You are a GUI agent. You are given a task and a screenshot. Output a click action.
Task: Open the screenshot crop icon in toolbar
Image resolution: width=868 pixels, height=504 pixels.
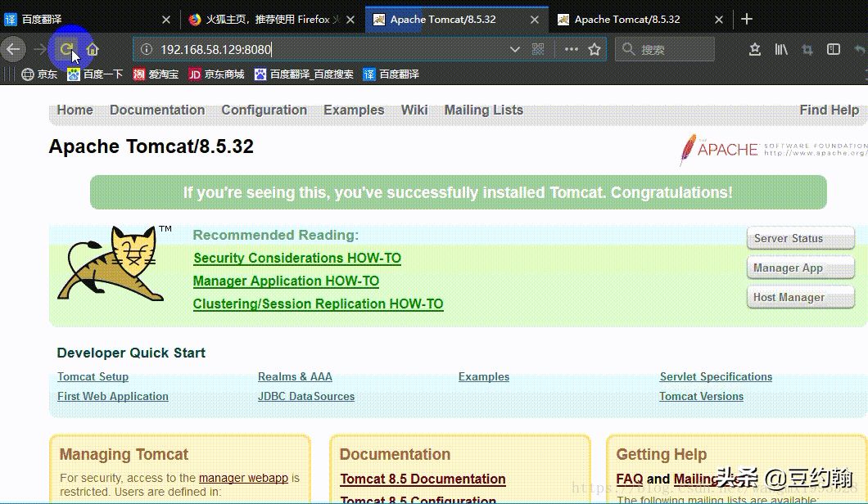(807, 50)
